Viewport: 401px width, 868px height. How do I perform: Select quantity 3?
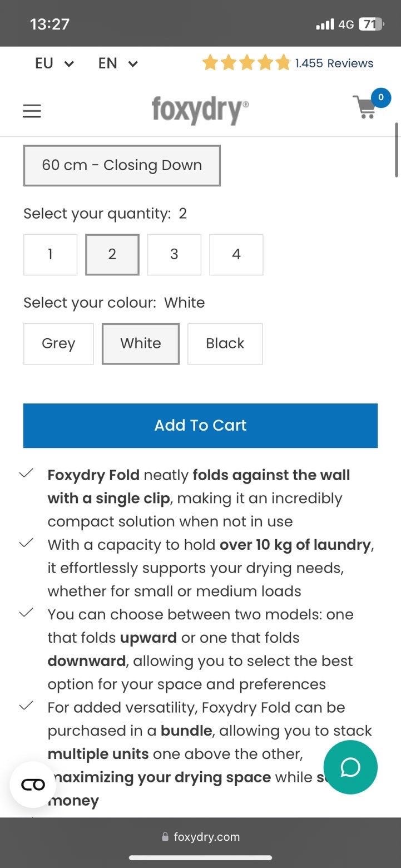point(174,254)
